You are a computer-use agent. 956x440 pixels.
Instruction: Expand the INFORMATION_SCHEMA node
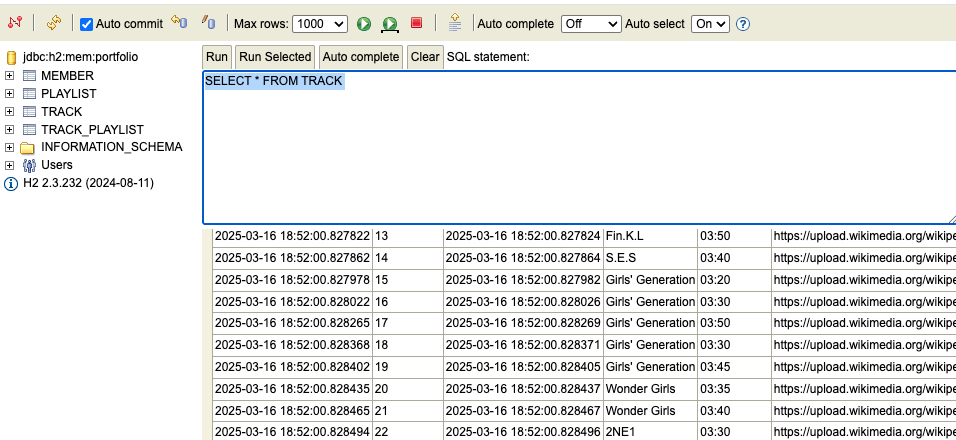(9, 147)
